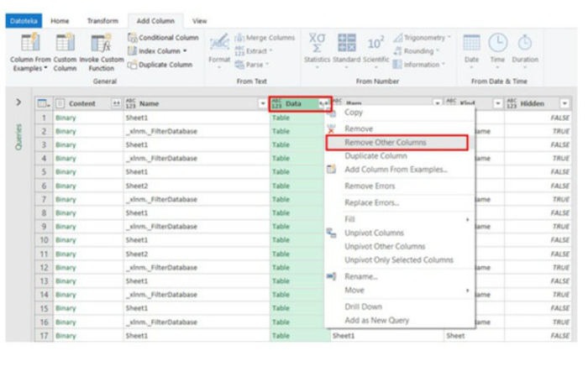The image size is (588, 372).
Task: Click Binary link in row 13
Action: 66,281
